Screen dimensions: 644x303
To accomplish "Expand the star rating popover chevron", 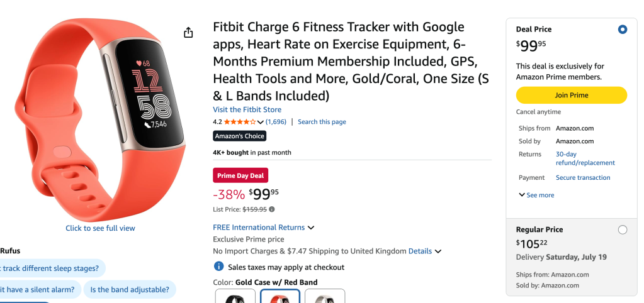I will [x=261, y=122].
